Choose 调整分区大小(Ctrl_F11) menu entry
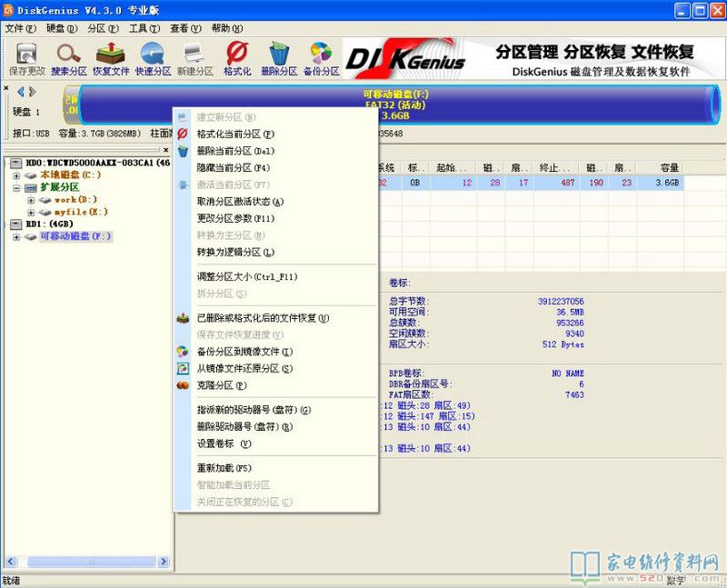The image size is (727, 588). tap(276, 277)
